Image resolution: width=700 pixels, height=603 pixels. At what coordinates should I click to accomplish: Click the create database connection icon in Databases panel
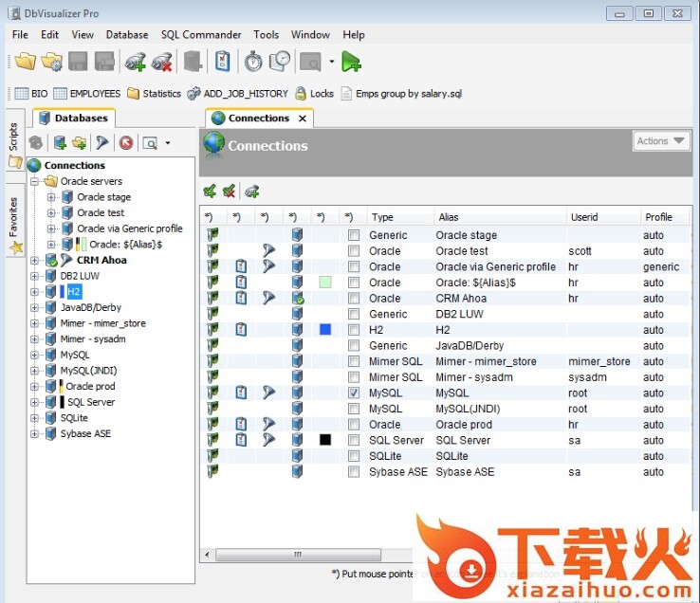(60, 143)
